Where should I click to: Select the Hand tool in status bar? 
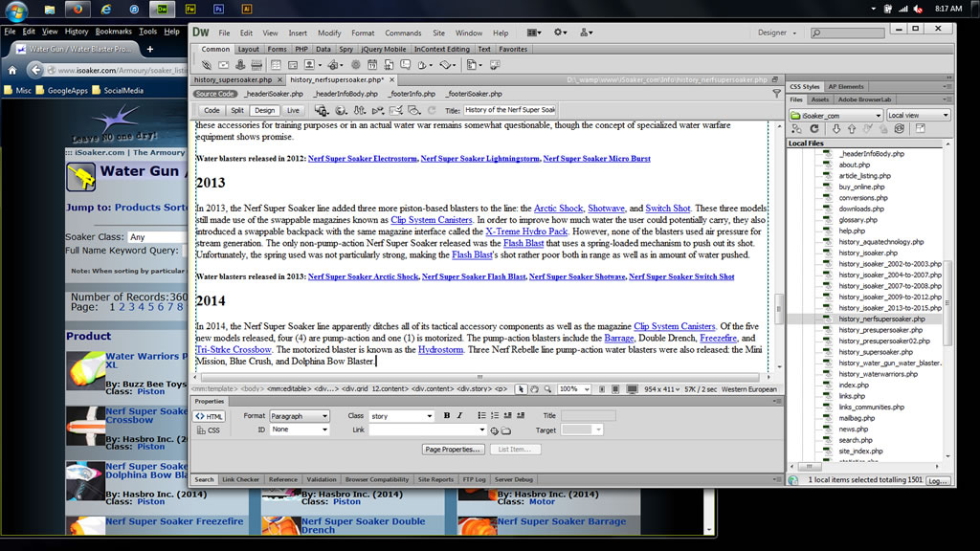(x=534, y=389)
